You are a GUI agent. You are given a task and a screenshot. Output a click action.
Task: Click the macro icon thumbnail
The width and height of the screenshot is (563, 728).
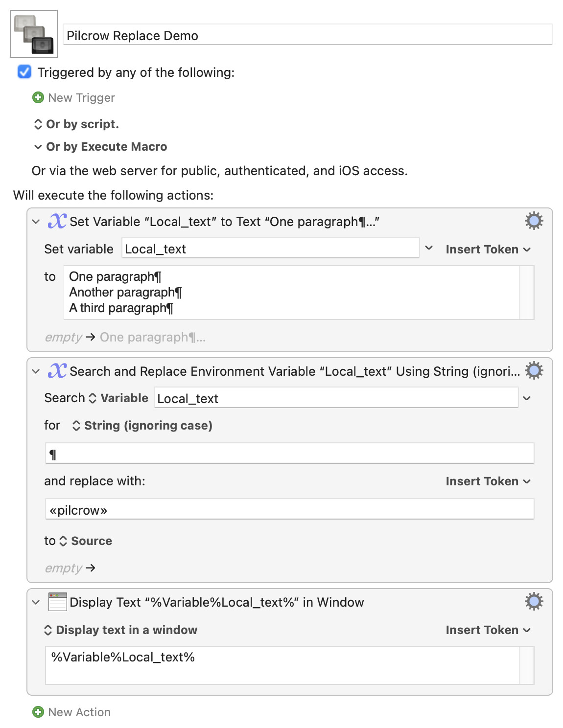point(34,34)
